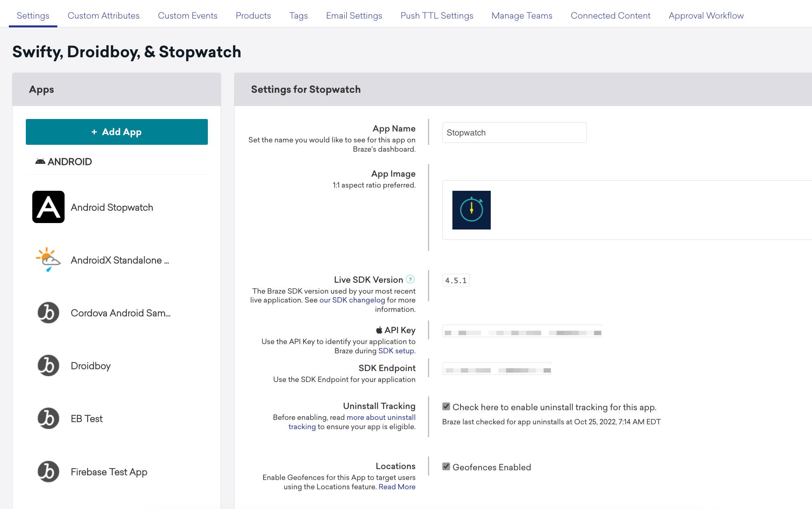The image size is (812, 509).
Task: Open the Approval Workflow tab
Action: 706,15
